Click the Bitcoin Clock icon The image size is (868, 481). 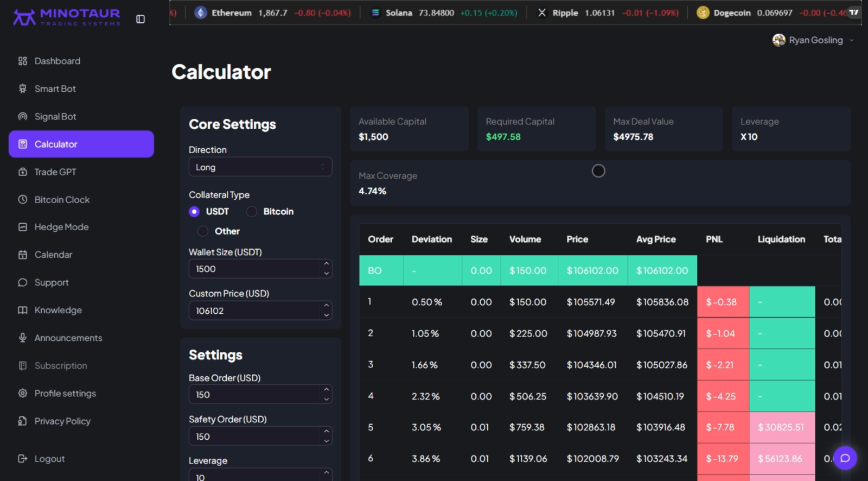[x=22, y=199]
